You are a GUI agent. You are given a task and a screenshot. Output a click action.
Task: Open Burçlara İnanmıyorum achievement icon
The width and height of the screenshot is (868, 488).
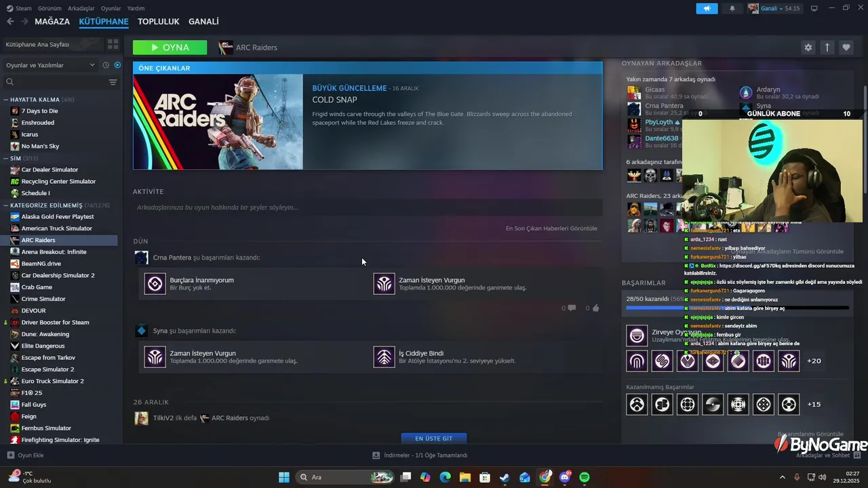(x=155, y=284)
